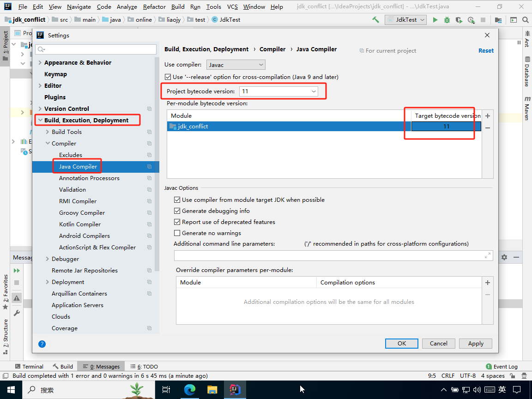Click the Run with Profiler icon
This screenshot has width=532, height=399.
click(x=471, y=20)
